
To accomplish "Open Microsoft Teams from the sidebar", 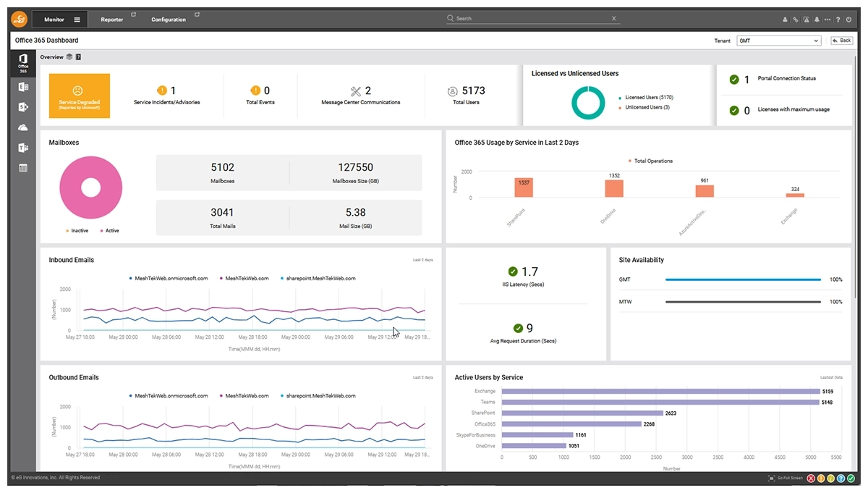I will point(23,148).
